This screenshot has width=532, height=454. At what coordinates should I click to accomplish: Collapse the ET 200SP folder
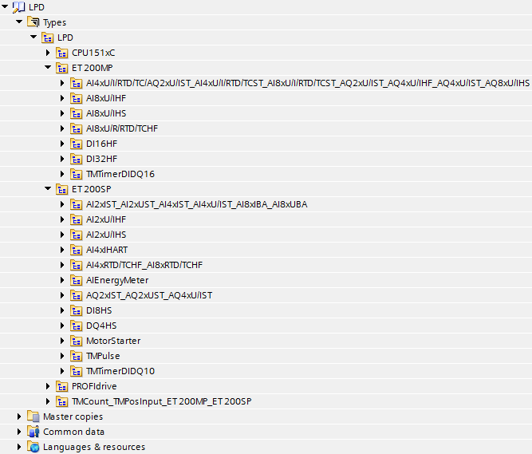point(48,189)
